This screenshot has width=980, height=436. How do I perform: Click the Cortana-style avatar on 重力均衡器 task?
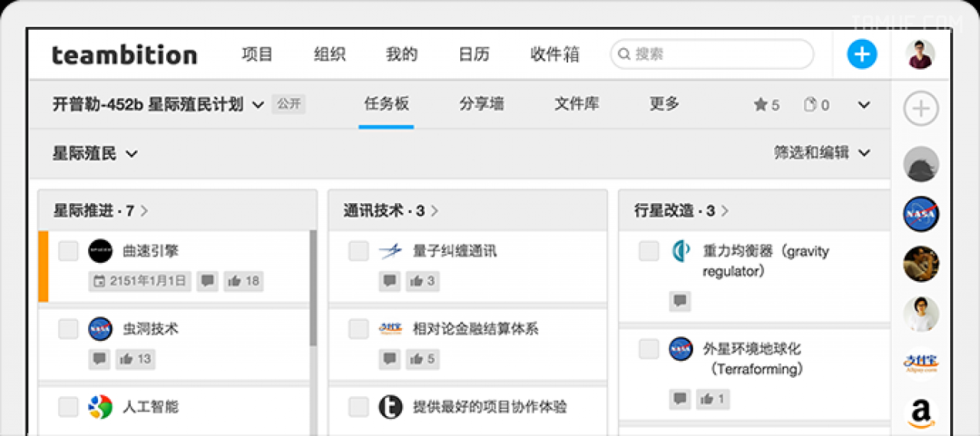pyautogui.click(x=681, y=251)
